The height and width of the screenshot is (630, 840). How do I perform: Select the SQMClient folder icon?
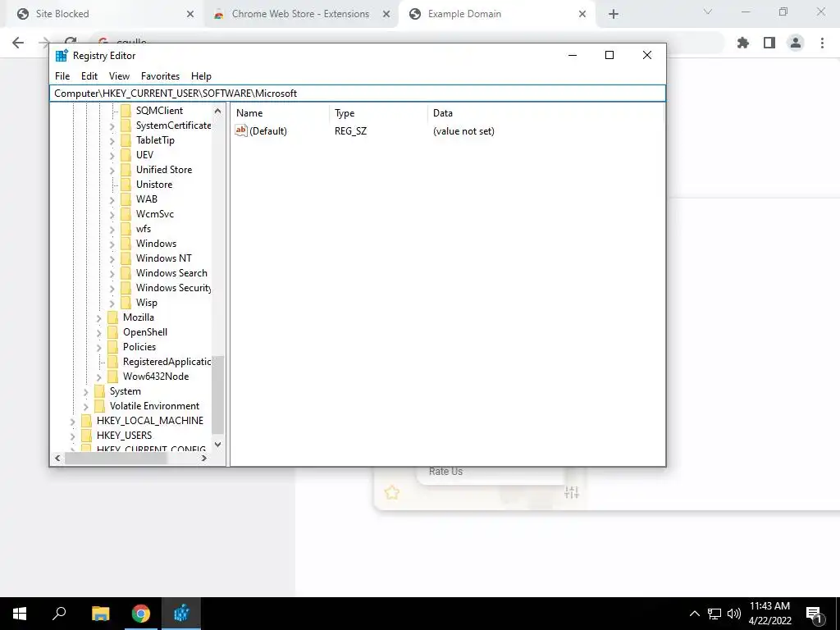pyautogui.click(x=126, y=111)
